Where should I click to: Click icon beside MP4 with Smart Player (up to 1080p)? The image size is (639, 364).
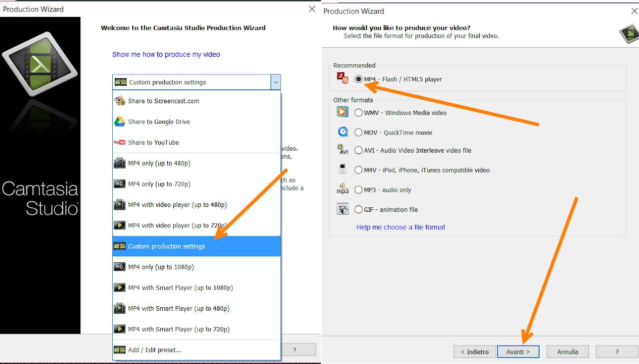(120, 288)
